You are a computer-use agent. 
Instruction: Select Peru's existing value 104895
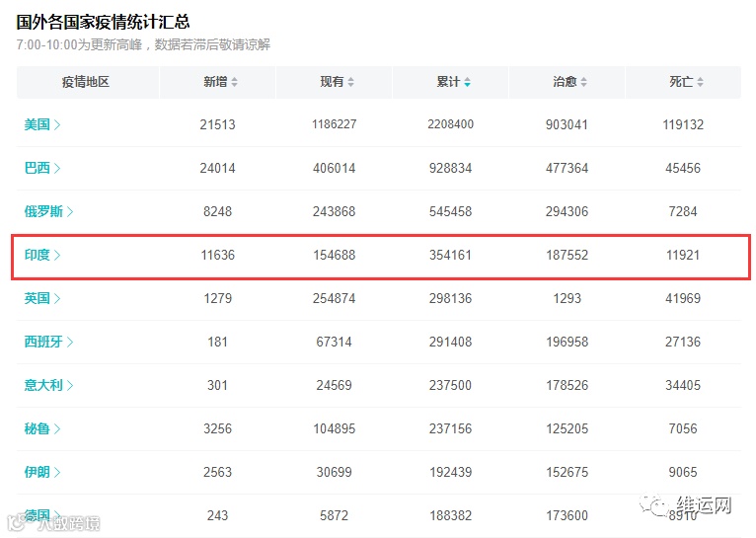click(335, 428)
